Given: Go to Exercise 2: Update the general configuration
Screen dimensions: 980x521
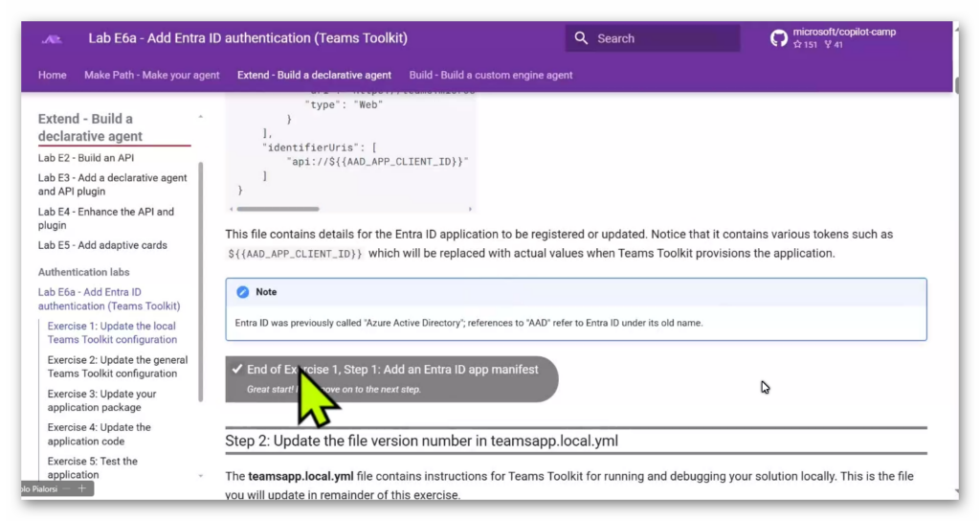Looking at the screenshot, I should (118, 367).
